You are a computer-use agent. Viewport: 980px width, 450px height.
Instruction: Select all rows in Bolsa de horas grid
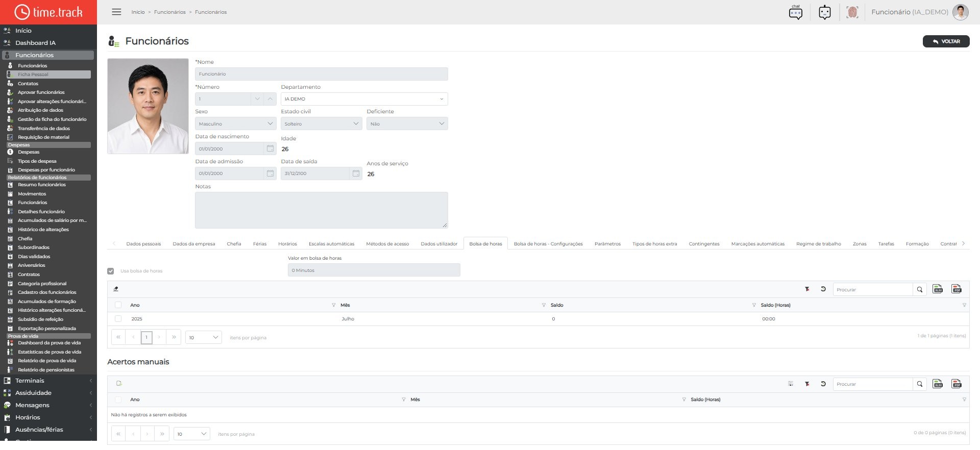118,305
